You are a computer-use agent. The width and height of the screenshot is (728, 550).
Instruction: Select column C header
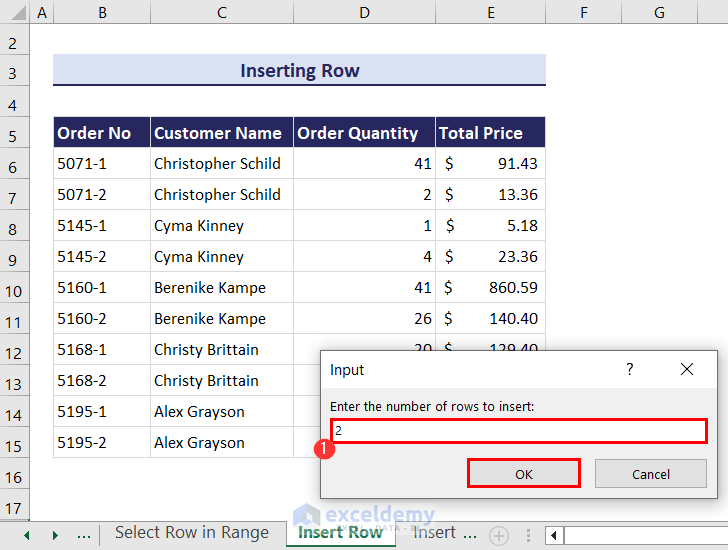coord(221,12)
